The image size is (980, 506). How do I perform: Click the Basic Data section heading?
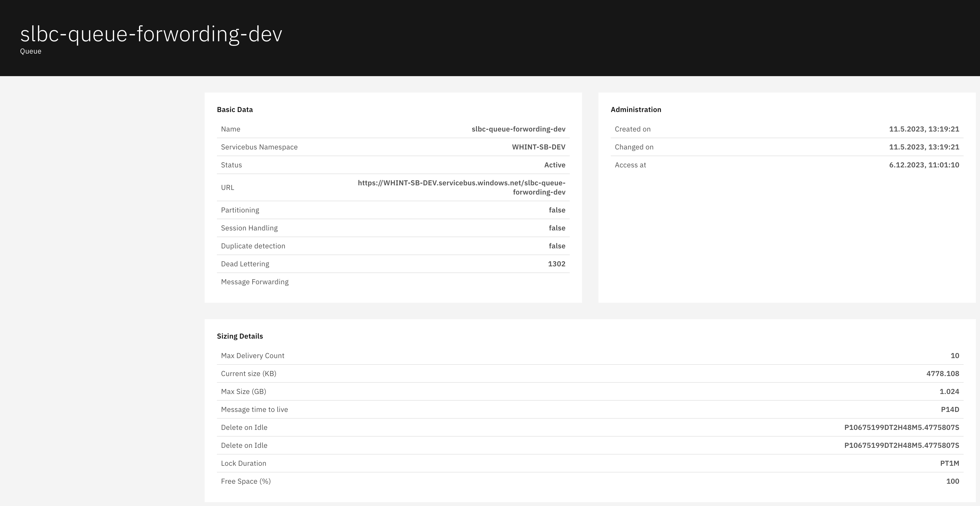click(x=235, y=109)
